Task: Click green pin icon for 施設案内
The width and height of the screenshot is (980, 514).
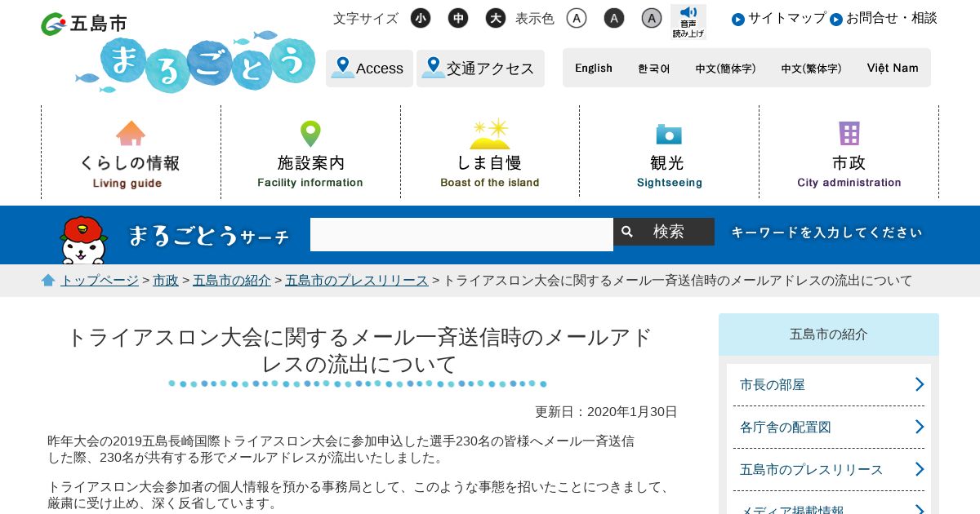Action: pyautogui.click(x=310, y=134)
